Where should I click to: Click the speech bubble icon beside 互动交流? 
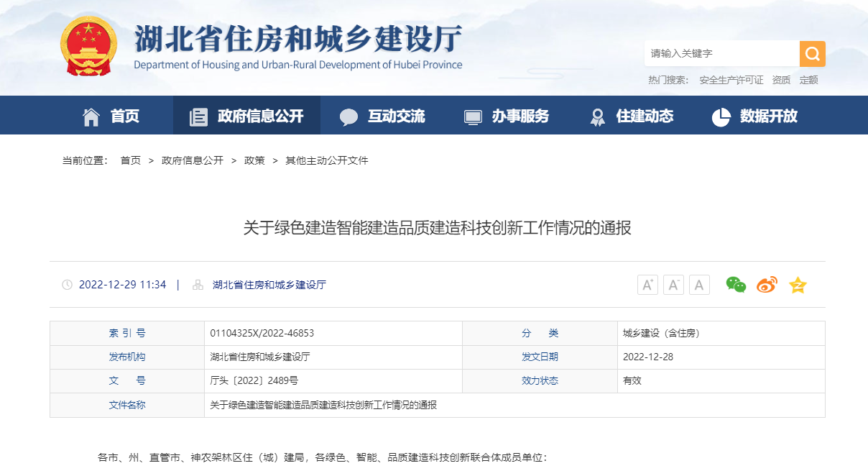pyautogui.click(x=348, y=115)
